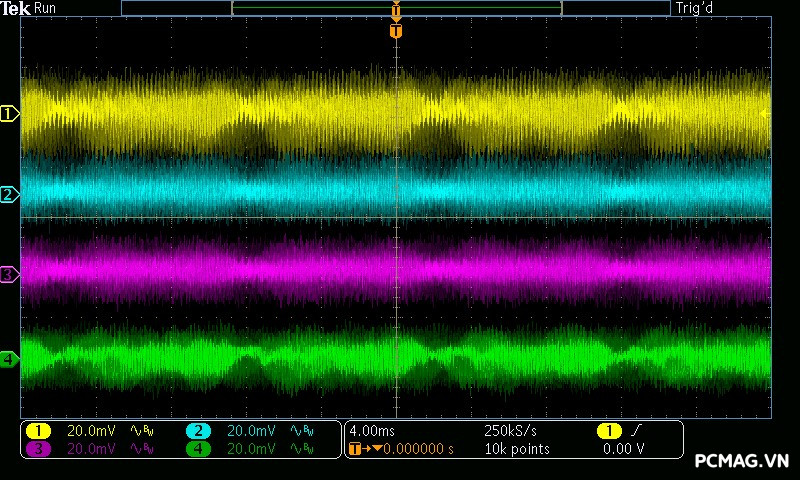Select the green channel 4 badge in readout
Screen dimensions: 800x480
(x=198, y=449)
